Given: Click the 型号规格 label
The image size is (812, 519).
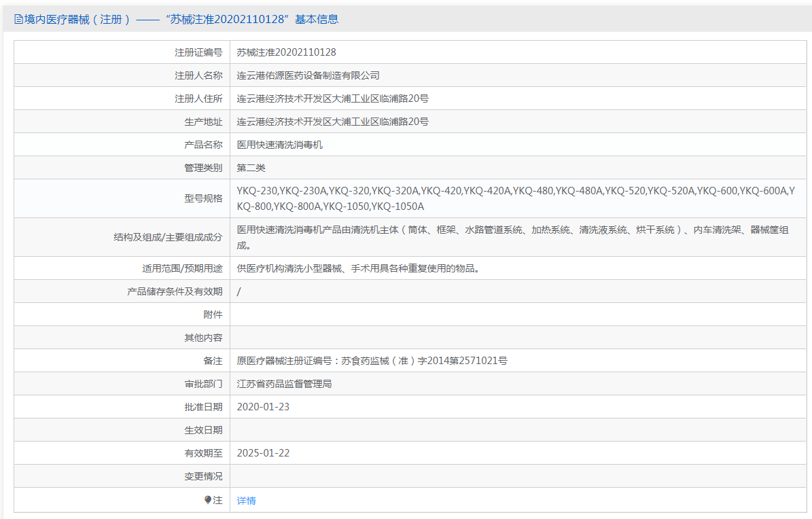Looking at the screenshot, I should (203, 198).
